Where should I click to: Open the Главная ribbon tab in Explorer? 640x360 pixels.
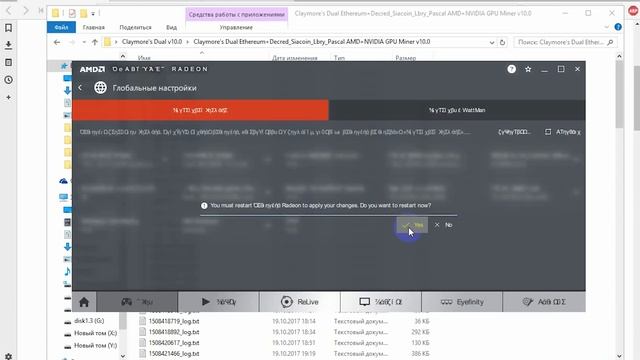[93, 27]
